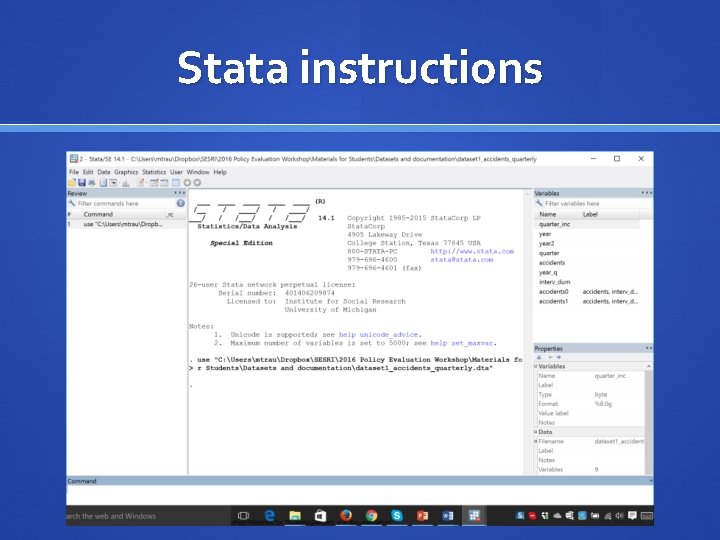Click the blue info icon in Review panel

click(x=180, y=203)
